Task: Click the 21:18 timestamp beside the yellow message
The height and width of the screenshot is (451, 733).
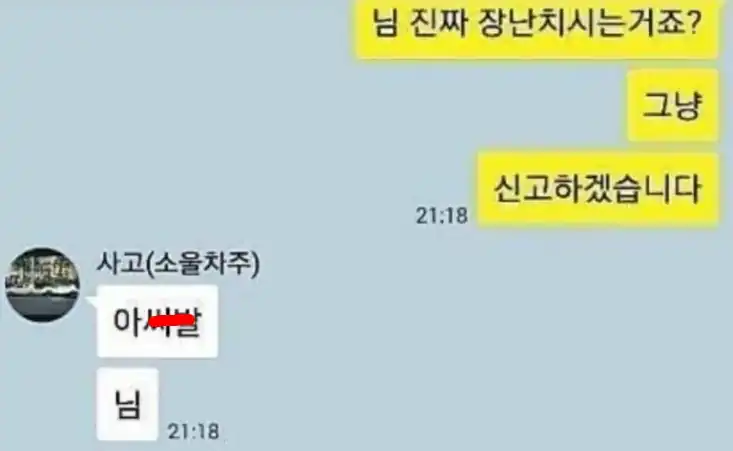Action: click(442, 215)
